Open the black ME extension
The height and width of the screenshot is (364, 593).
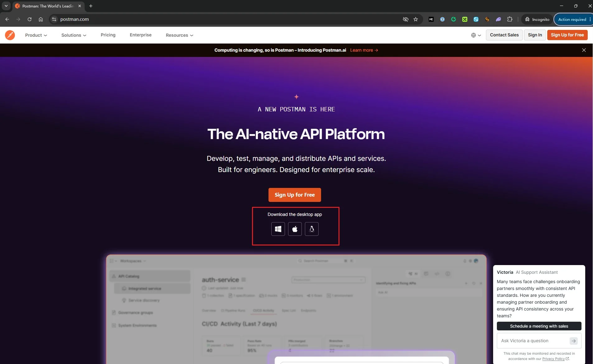click(x=431, y=19)
